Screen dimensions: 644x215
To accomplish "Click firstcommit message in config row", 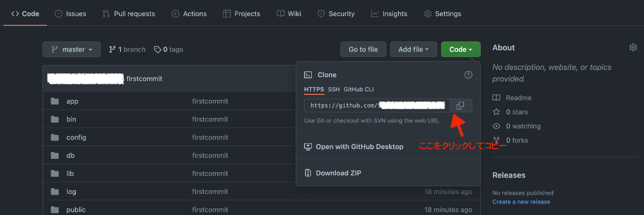I will click(210, 137).
